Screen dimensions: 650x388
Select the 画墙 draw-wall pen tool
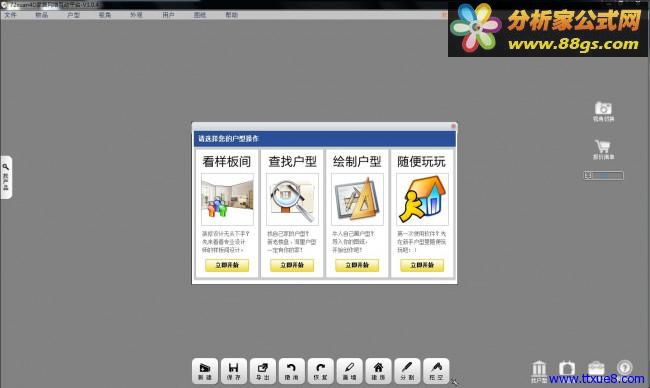[x=349, y=371]
